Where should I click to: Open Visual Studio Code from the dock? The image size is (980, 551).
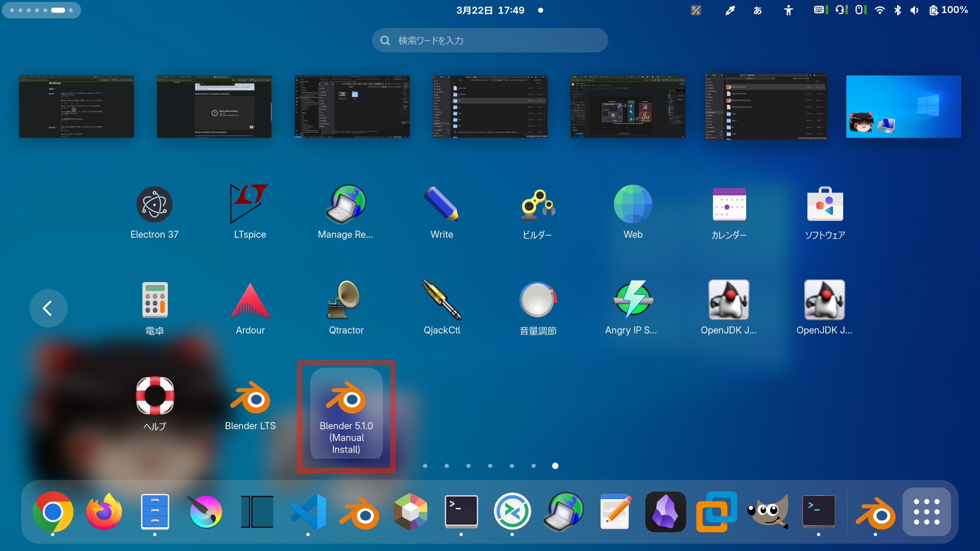(x=308, y=512)
